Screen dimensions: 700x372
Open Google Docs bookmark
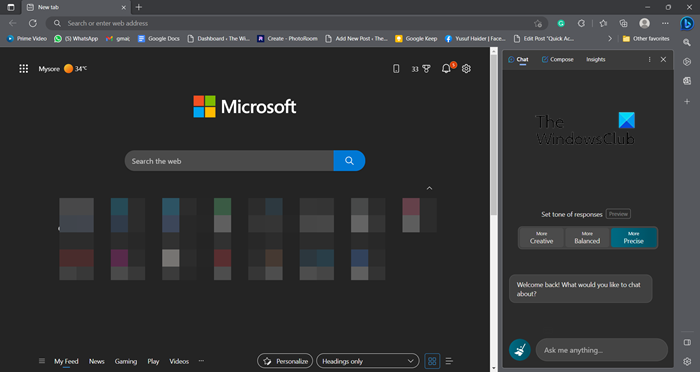coord(158,39)
